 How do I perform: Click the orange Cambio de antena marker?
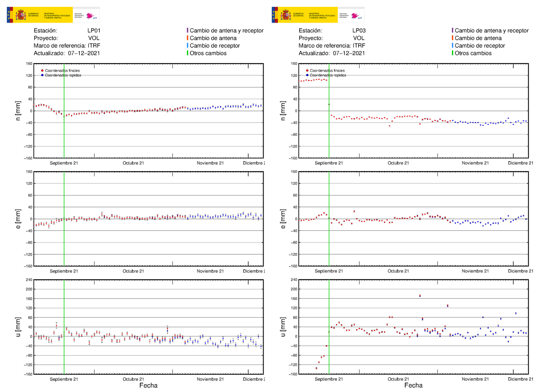pyautogui.click(x=188, y=38)
